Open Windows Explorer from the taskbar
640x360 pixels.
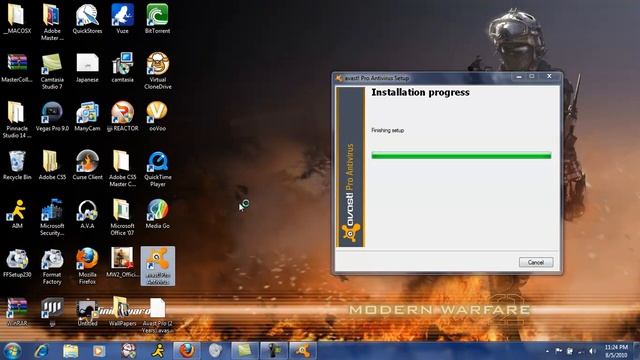(x=70, y=351)
